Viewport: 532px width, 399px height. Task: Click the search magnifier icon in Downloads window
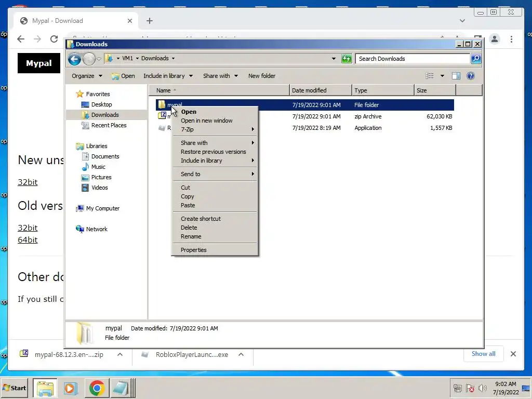(476, 58)
